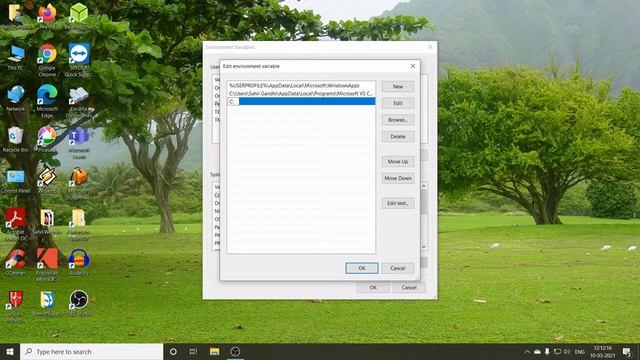The image size is (640, 360).
Task: Click the Move Up button
Action: pyautogui.click(x=398, y=162)
